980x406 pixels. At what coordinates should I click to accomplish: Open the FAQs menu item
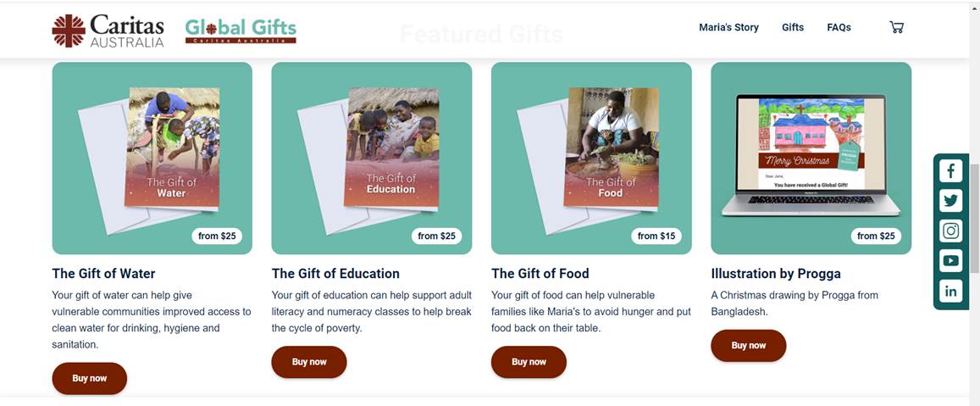coord(839,27)
